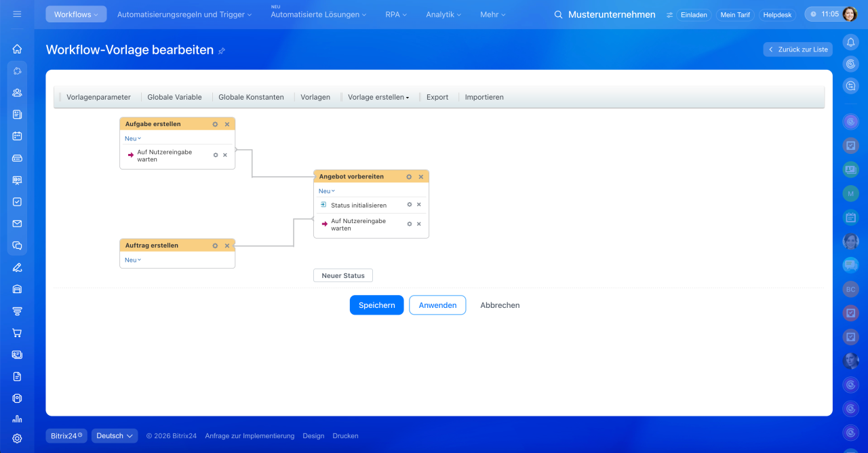Pin page using icon beside title

click(222, 51)
